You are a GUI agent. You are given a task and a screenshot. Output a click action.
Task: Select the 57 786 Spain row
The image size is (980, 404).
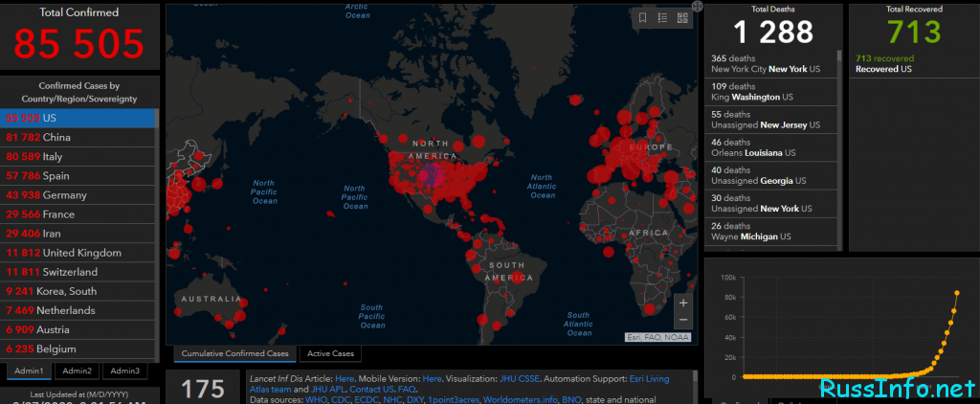coord(78,176)
